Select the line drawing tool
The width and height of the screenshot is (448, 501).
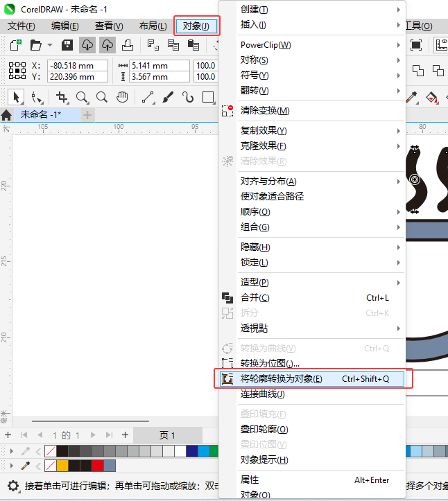(148, 97)
